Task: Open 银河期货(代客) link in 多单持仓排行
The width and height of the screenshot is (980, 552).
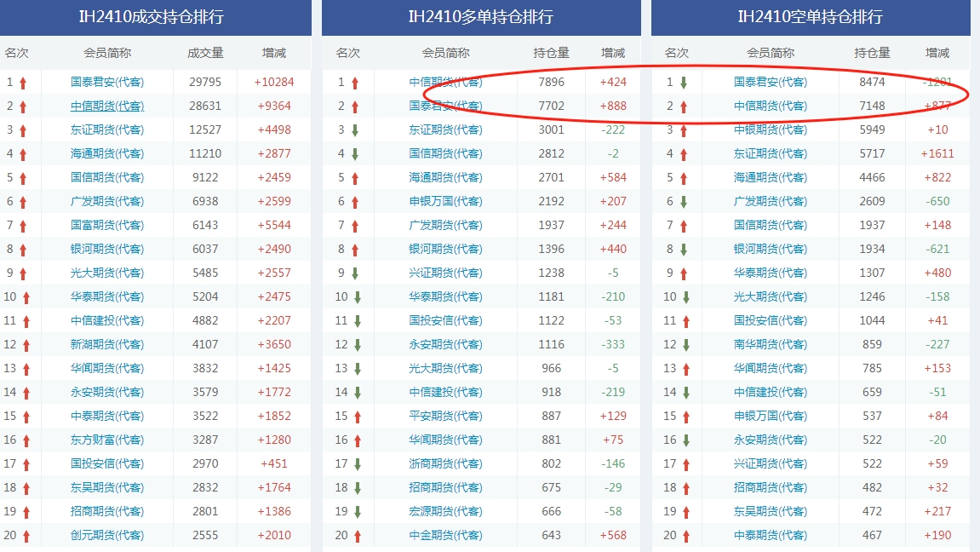Action: pos(445,249)
